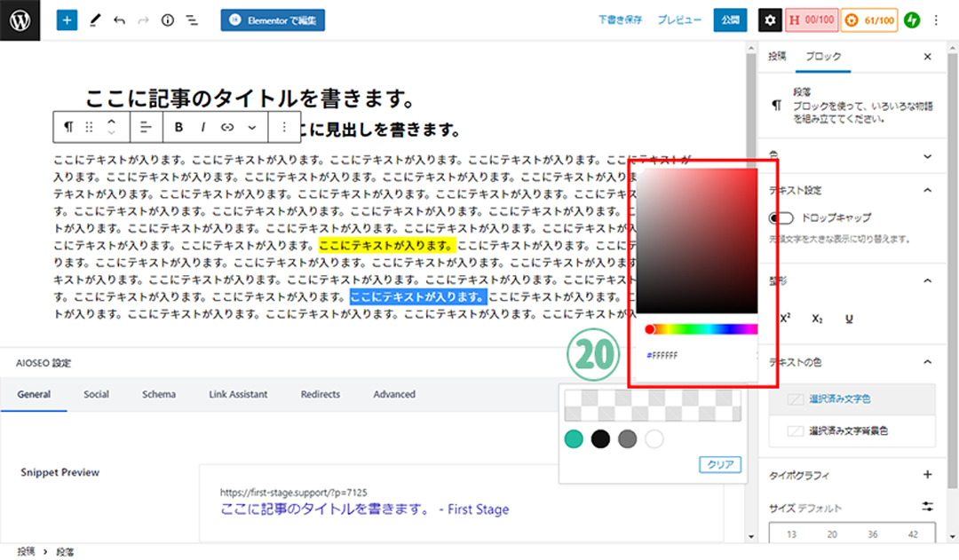Image resolution: width=959 pixels, height=560 pixels.
Task: Click the undo arrow icon
Action: [x=119, y=20]
